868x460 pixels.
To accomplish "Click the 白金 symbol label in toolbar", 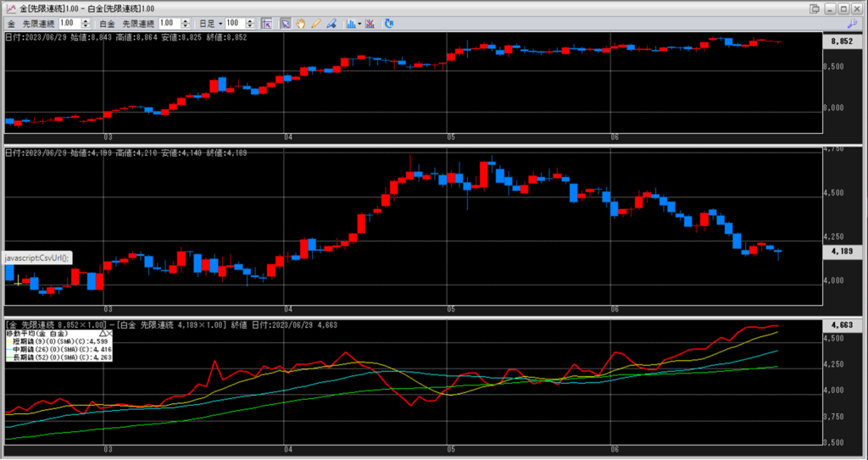I will point(108,23).
